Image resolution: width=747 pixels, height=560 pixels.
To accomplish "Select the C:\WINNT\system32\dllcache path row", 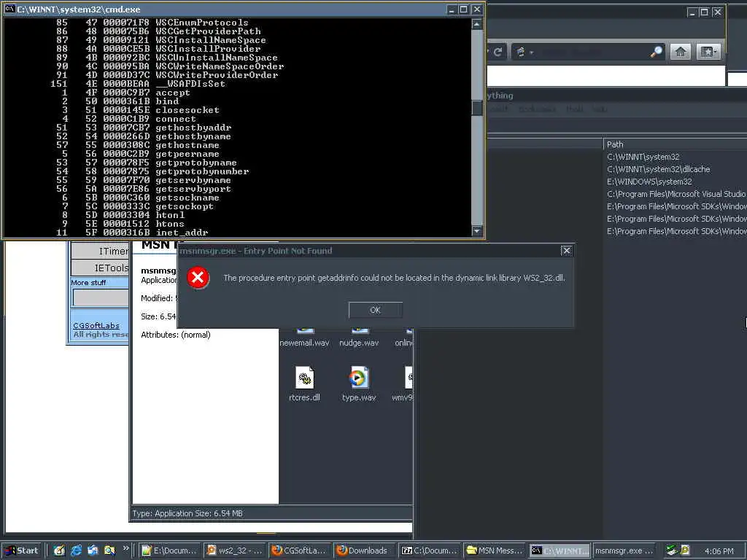I will click(659, 169).
